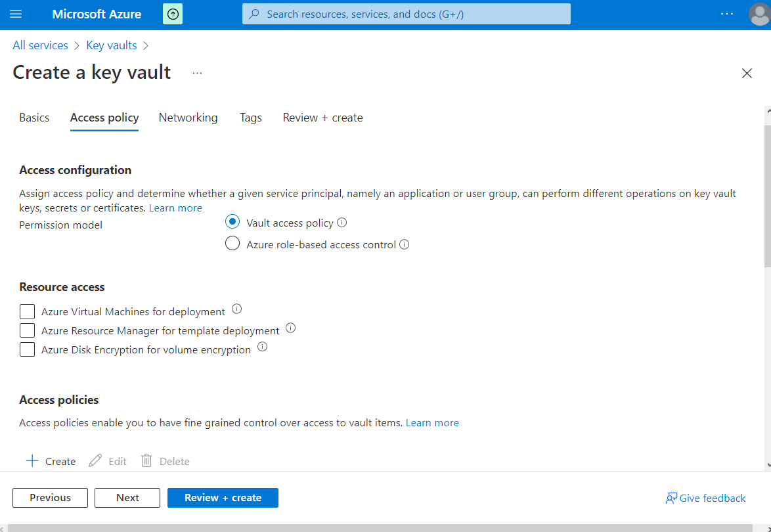Check Azure Resource Manager for template deployment

(x=27, y=330)
